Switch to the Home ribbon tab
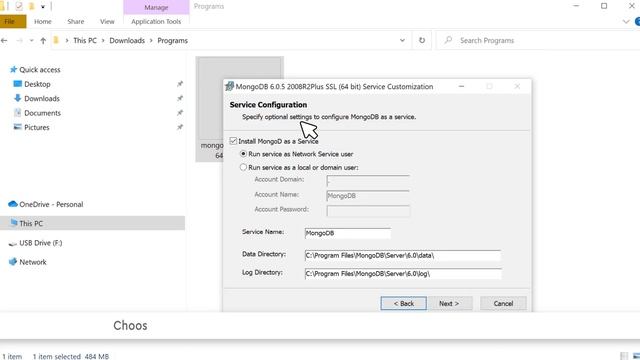The image size is (640, 360). (x=43, y=21)
